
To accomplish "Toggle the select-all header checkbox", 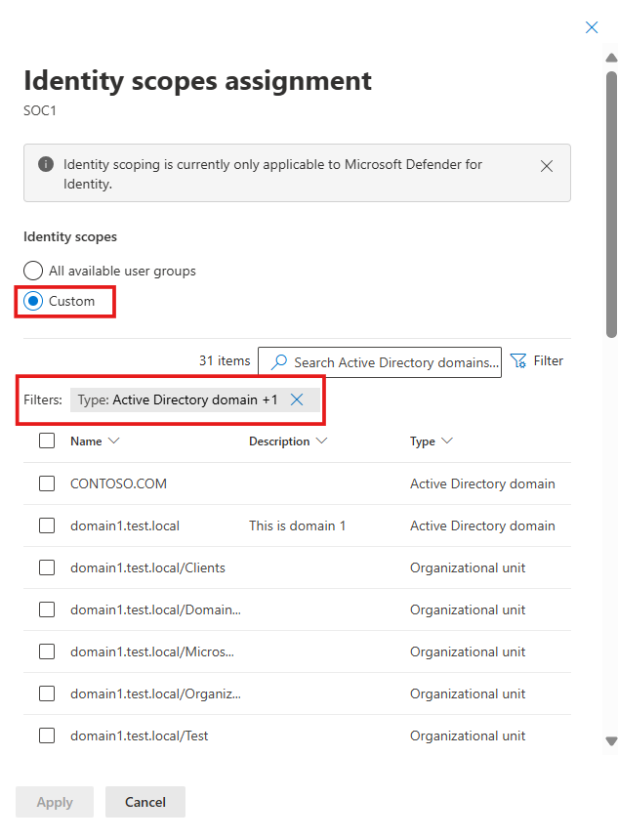I will pyautogui.click(x=47, y=441).
